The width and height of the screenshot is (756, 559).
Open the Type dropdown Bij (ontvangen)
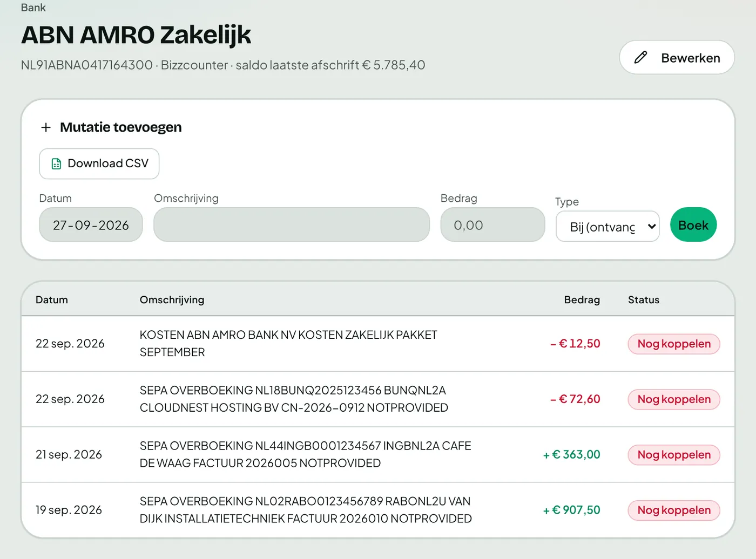click(607, 226)
